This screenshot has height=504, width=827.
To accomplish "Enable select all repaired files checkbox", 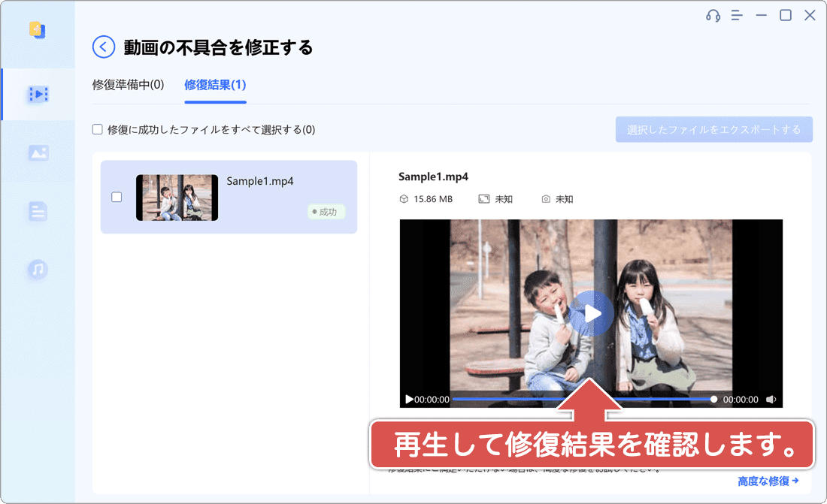I will pos(98,129).
